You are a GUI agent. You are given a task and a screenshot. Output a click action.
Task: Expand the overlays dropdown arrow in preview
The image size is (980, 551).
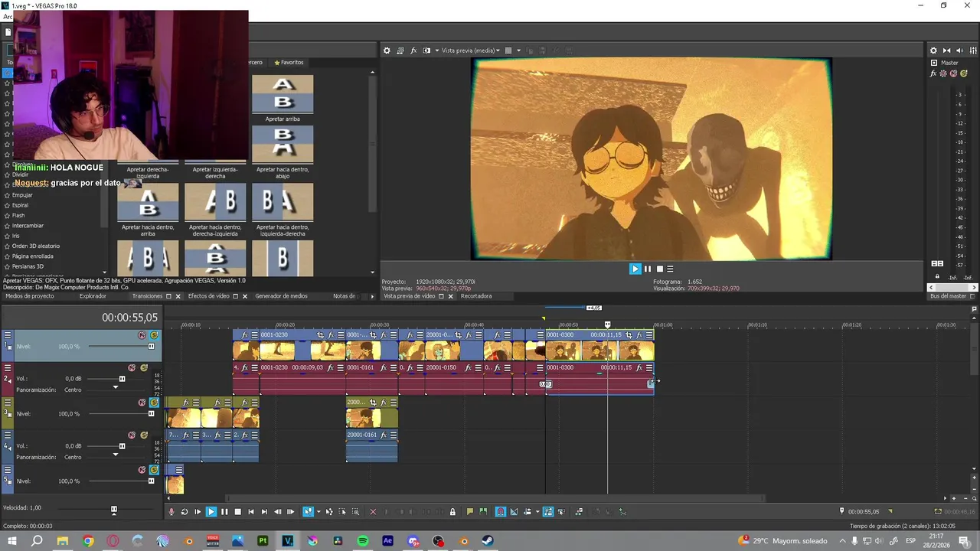click(518, 51)
